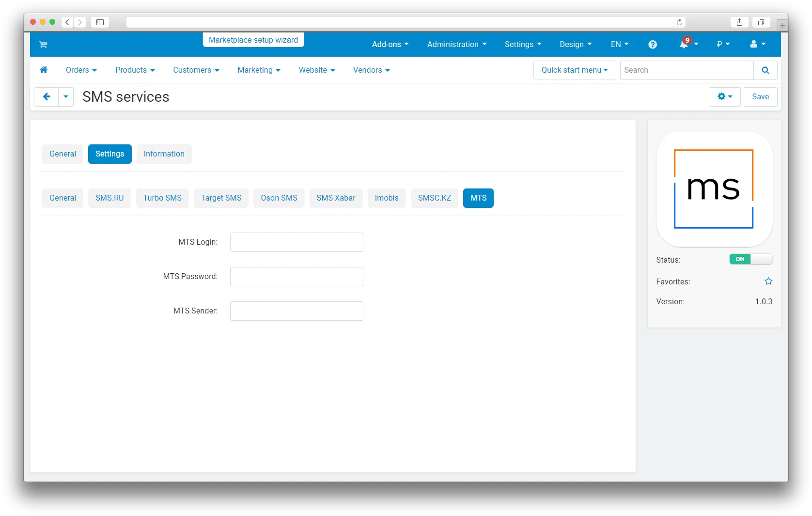Toggle the browser sidebar icon
Screen dimensions: 812x516
(100, 22)
